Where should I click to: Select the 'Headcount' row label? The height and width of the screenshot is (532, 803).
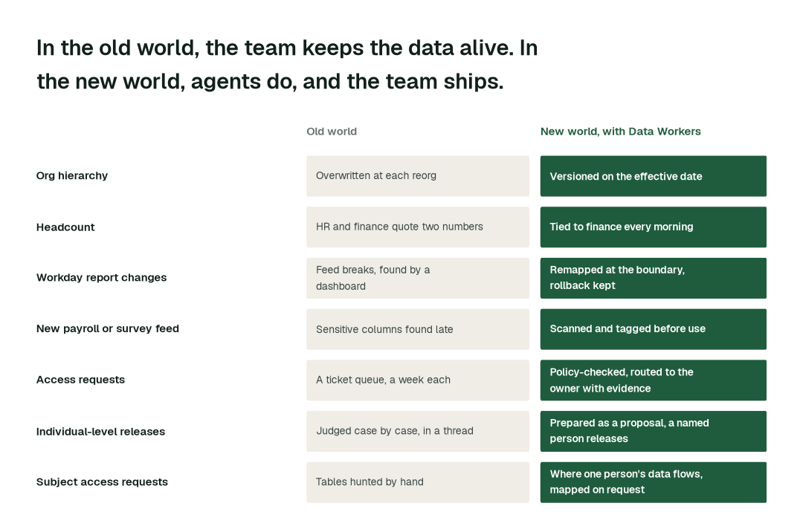65,227
